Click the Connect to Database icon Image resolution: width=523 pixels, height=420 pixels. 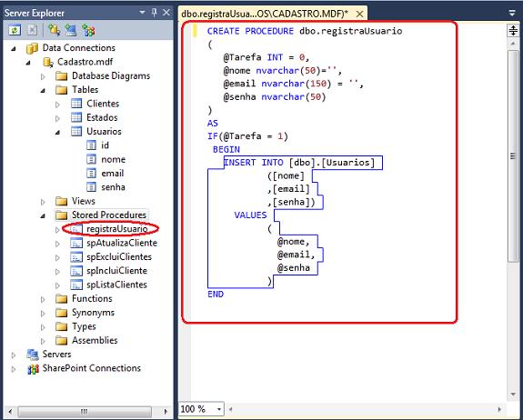[54, 30]
